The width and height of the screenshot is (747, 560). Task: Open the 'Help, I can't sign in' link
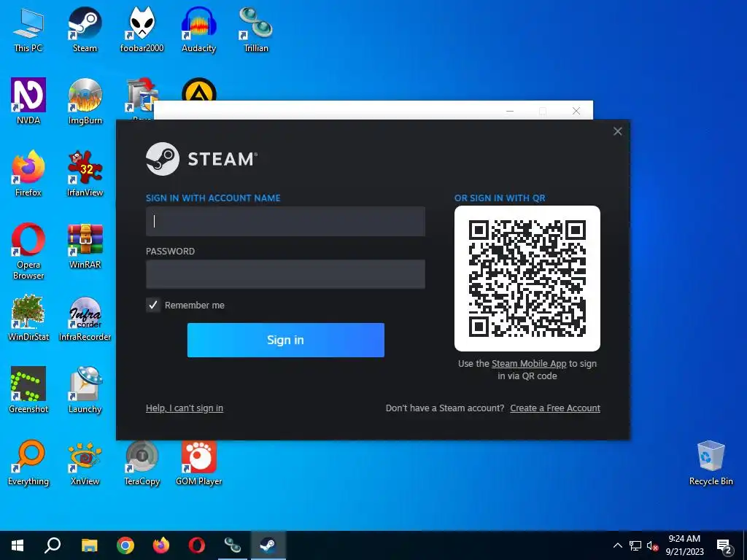tap(185, 408)
